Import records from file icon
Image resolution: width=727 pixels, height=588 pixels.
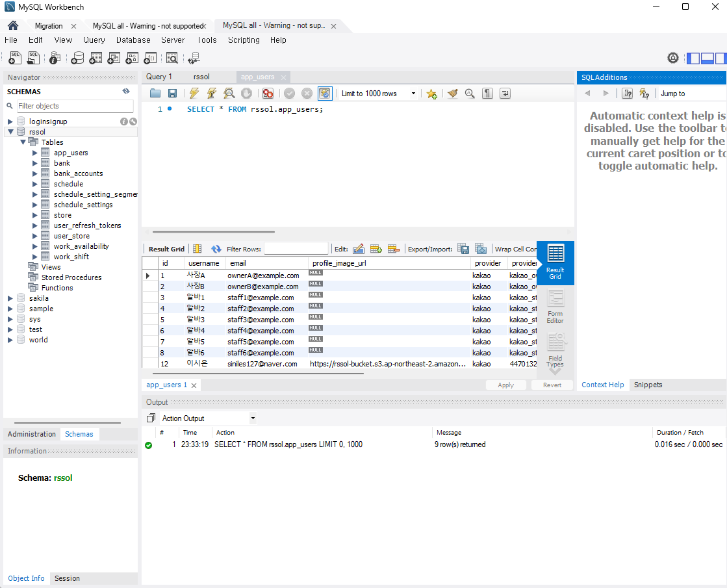coord(481,249)
